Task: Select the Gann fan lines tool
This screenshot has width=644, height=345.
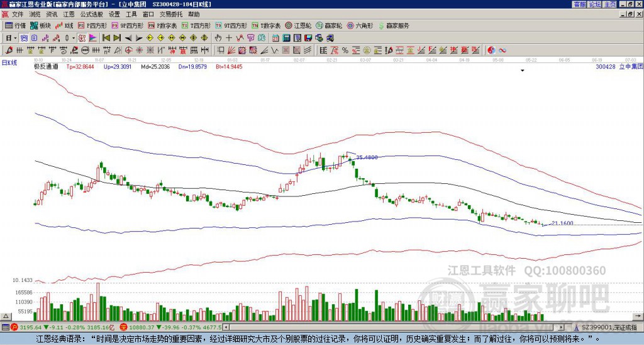Action: click(231, 50)
